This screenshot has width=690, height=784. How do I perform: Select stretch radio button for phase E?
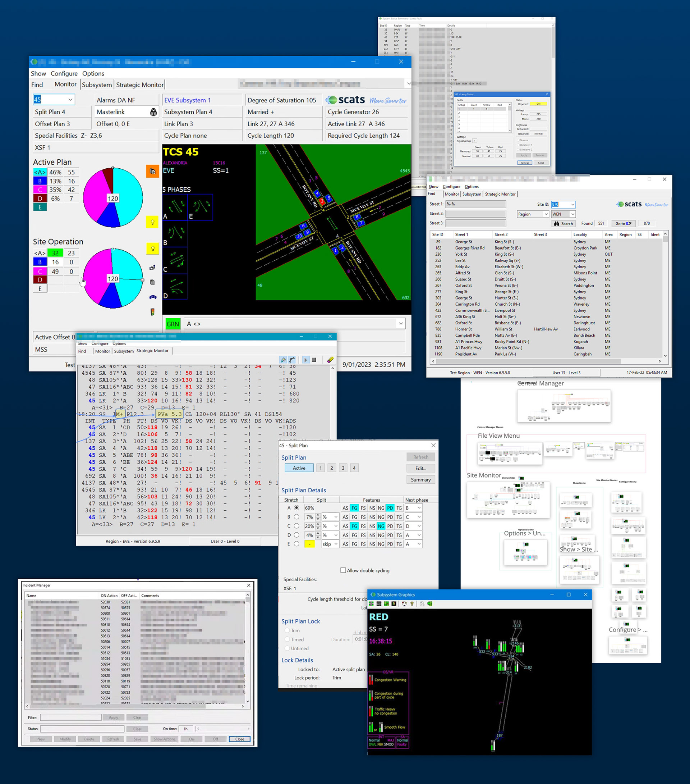(296, 544)
